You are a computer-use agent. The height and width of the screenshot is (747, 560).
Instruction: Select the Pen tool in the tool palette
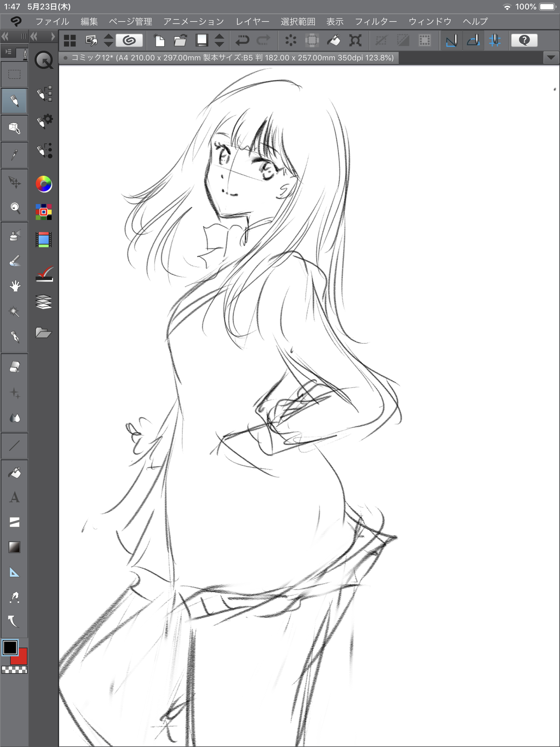click(14, 101)
